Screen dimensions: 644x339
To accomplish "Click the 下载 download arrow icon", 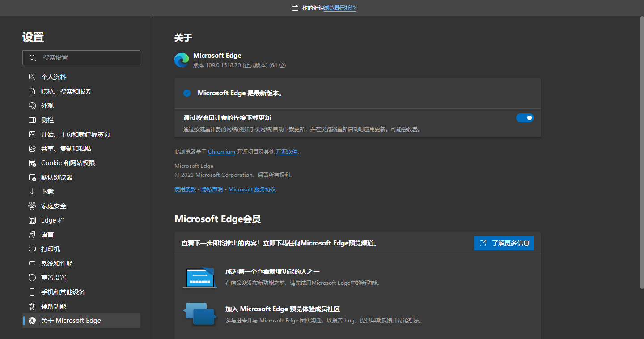I will (32, 191).
